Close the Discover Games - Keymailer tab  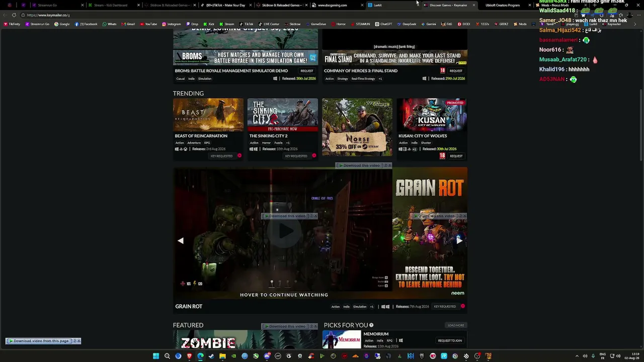pyautogui.click(x=473, y=5)
